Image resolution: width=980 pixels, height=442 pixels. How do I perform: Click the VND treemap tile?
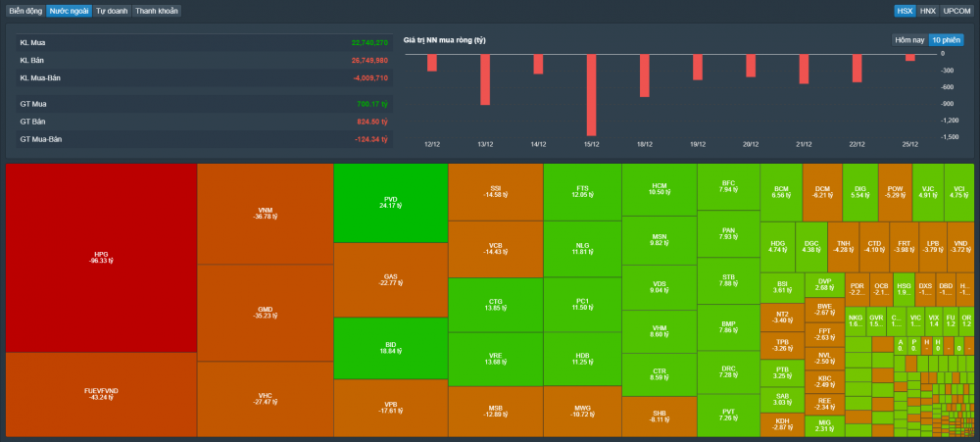(x=960, y=247)
